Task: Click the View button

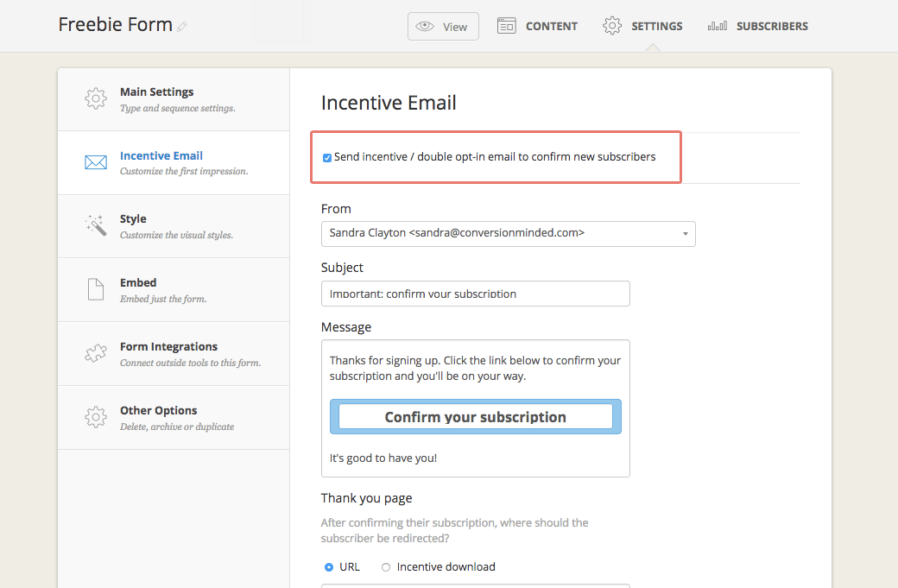Action: [443, 26]
